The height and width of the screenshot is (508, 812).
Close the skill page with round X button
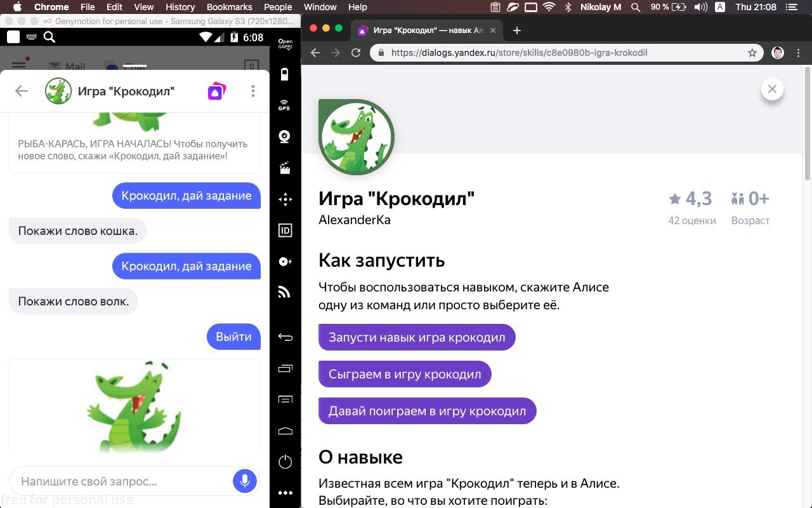point(772,89)
